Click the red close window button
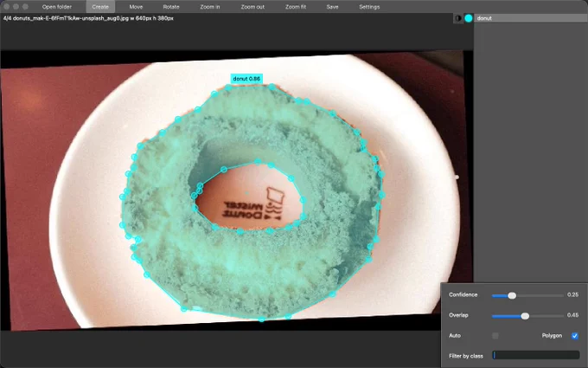 6,7
